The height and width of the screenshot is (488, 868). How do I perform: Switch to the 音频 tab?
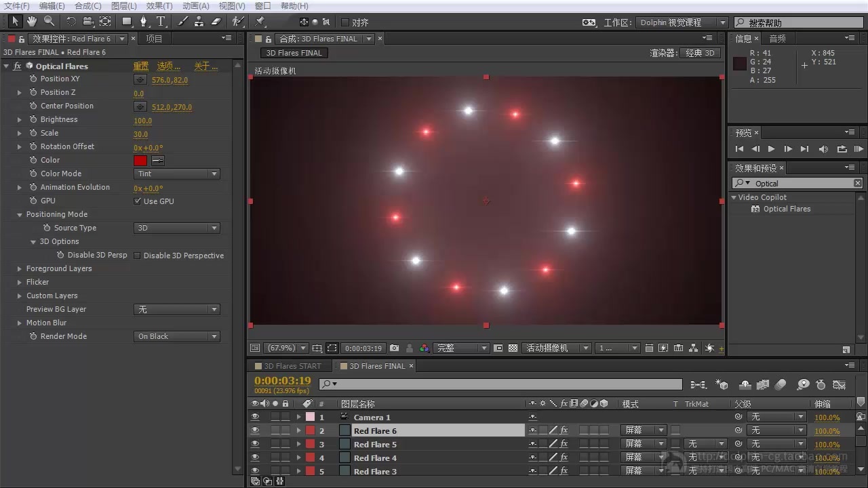click(778, 39)
